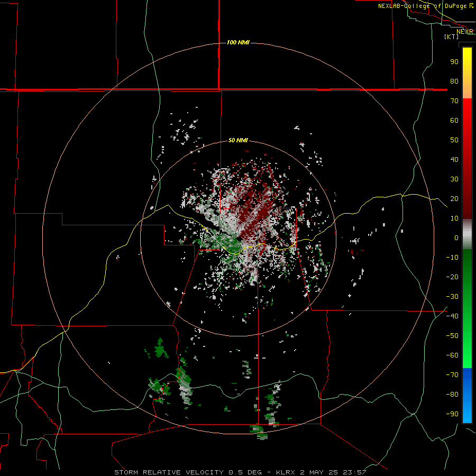476x476 pixels.
Task: Select the 70 value on velocity scale
Action: coord(454,101)
